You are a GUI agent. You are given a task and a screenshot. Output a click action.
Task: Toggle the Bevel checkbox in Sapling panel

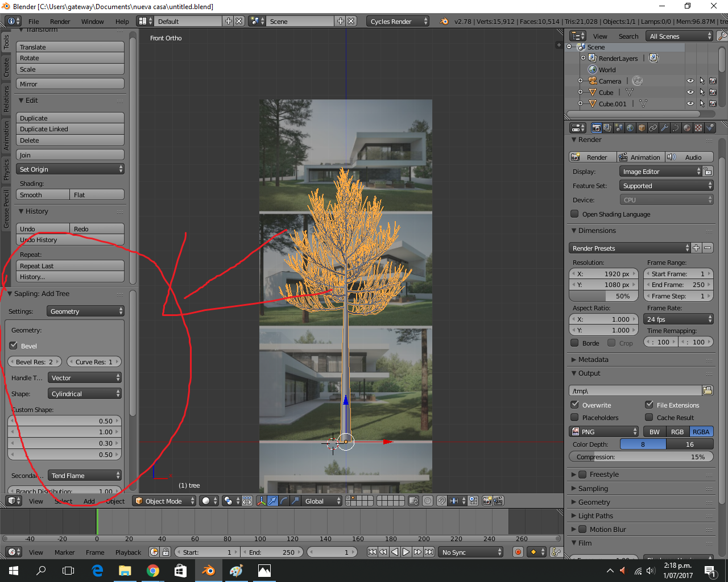click(x=14, y=346)
